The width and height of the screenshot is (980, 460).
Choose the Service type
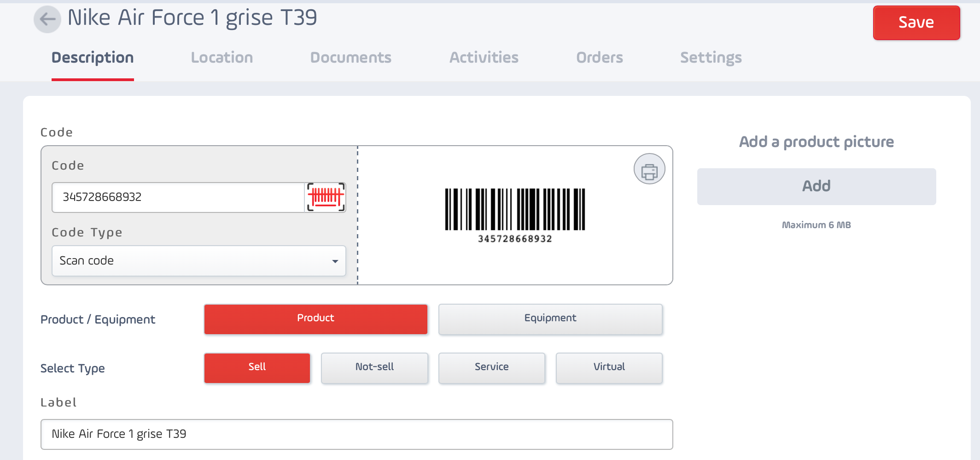(x=492, y=368)
